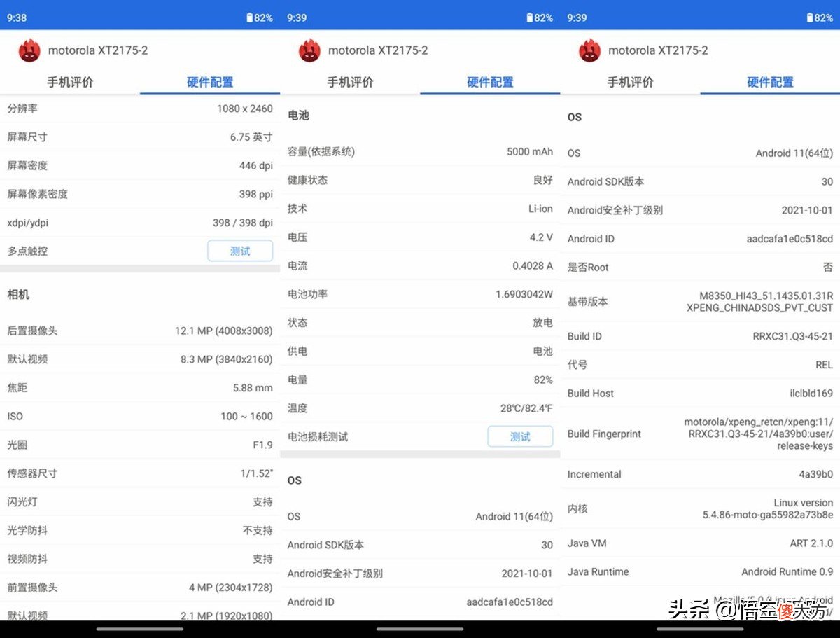Select the kernel value 5.4.86-moto-ga55982a73b8e
The image size is (840, 638).
768,515
